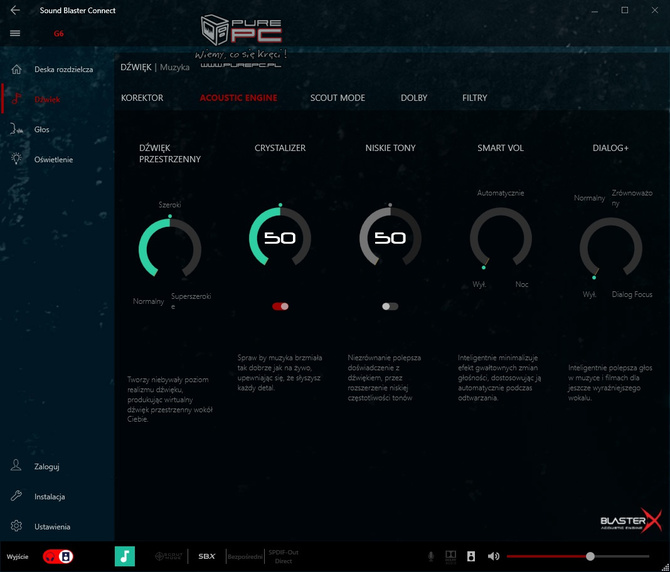670x572 pixels.
Task: Select Dialog Focus option for Dialog+
Action: [x=632, y=294]
